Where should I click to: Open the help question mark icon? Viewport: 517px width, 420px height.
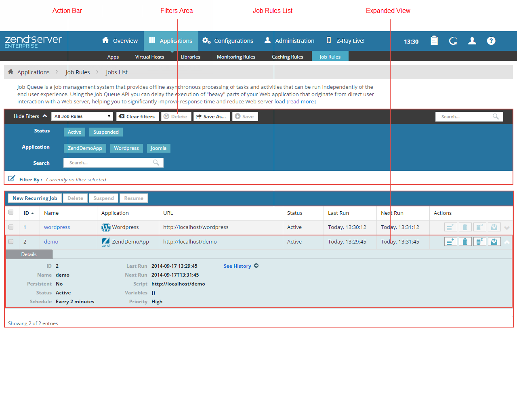491,41
